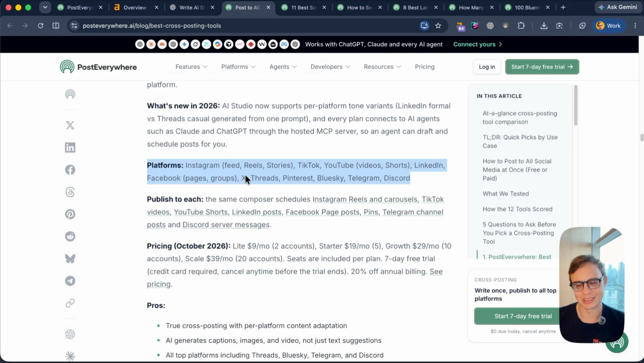This screenshot has height=363, width=644.
Task: Click header 'Start 7-day free trial' button
Action: 542,67
